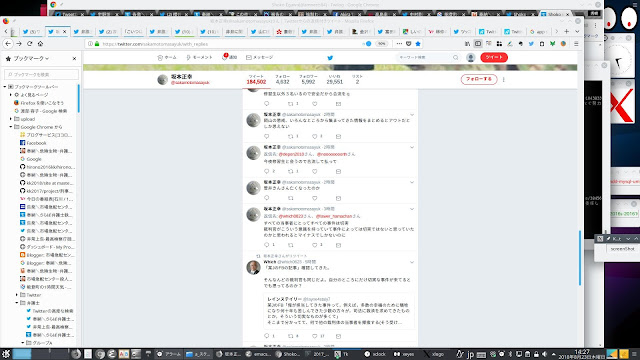Screen dimensions: 640x360
Task: Collapse the ブックマークツールバー folder
Action: (5, 87)
